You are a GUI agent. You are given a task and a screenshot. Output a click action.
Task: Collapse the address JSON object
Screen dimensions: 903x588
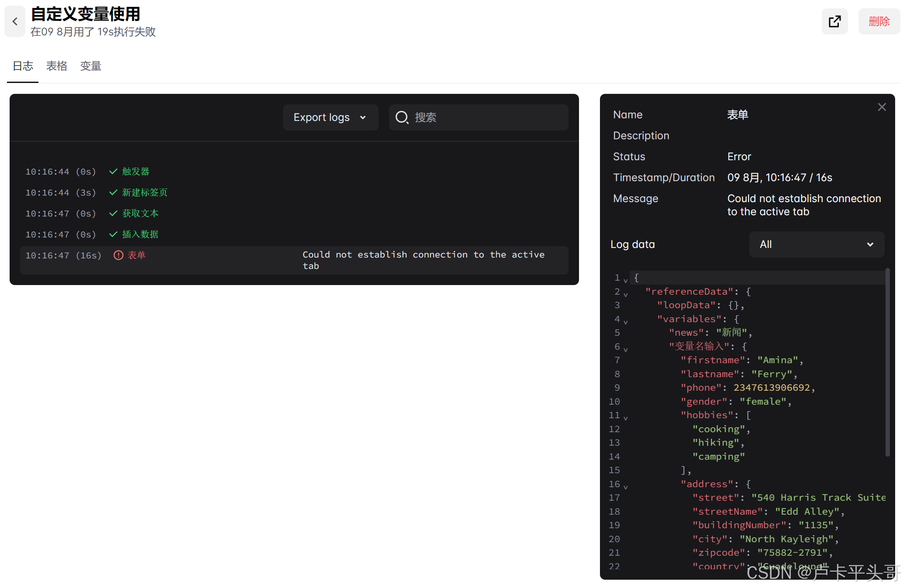[x=626, y=487]
